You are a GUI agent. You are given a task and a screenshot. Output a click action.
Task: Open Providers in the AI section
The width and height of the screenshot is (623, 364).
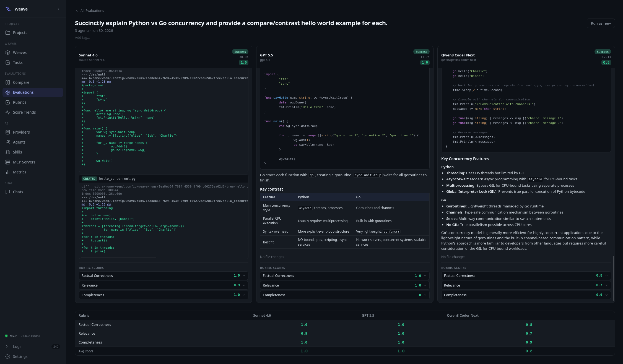point(33,132)
